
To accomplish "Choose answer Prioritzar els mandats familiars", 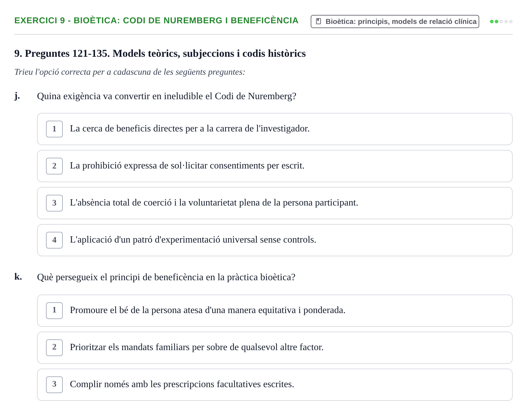I will click(275, 348).
